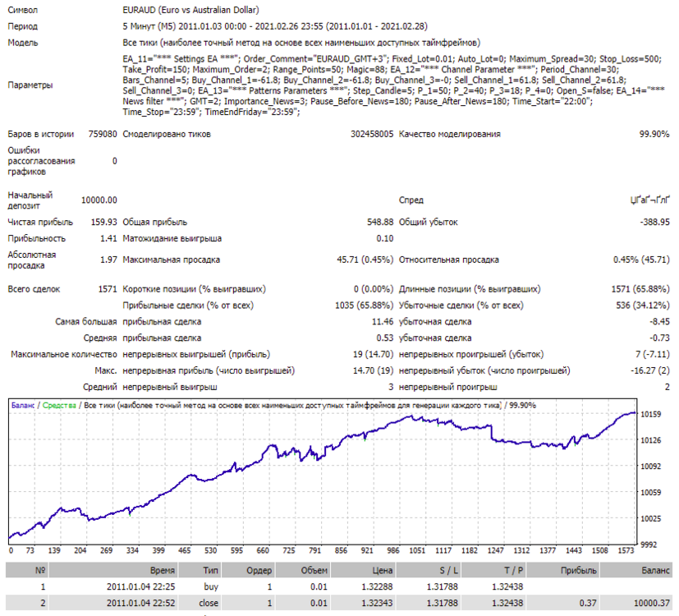Select chart x-axis label 1573
Screen dimensions: 679x616
click(x=626, y=550)
